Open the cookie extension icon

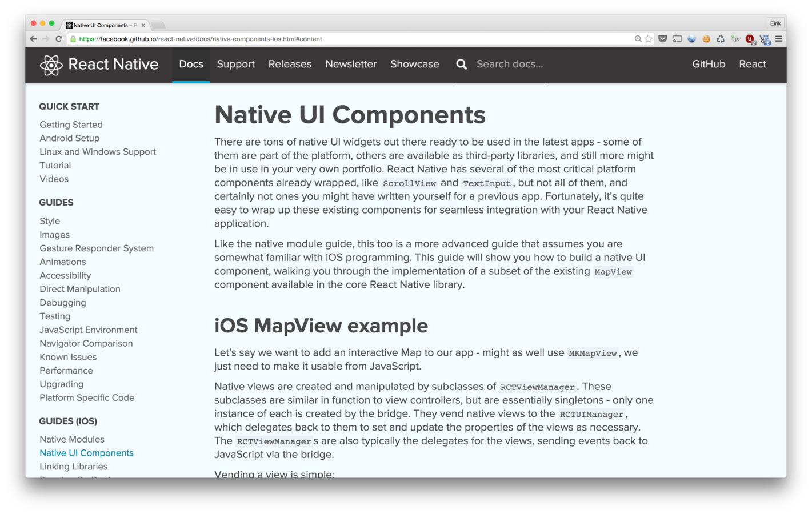706,39
